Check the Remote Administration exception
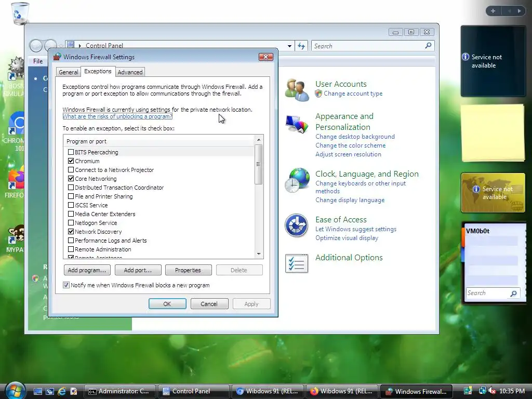 tap(71, 249)
